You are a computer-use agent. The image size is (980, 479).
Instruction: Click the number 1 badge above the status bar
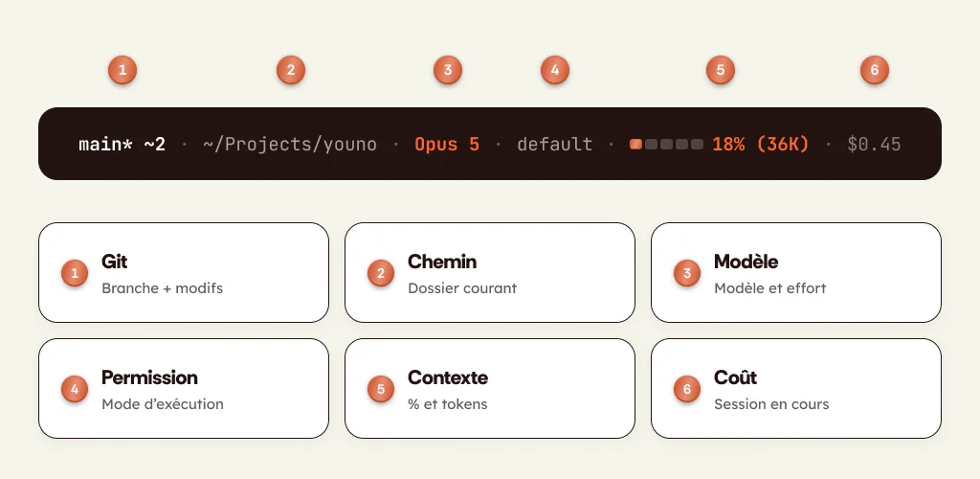coord(122,70)
